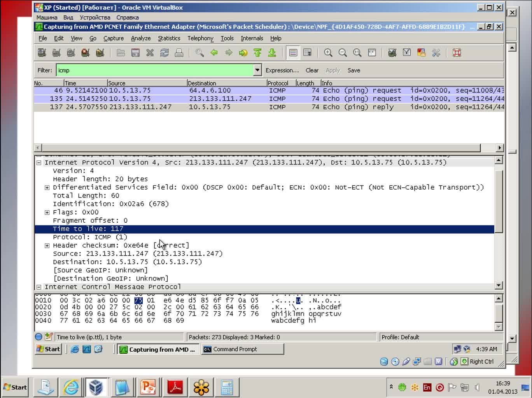Open Calculator from host taskbar
Viewport: 532px width, 398px height.
227,387
